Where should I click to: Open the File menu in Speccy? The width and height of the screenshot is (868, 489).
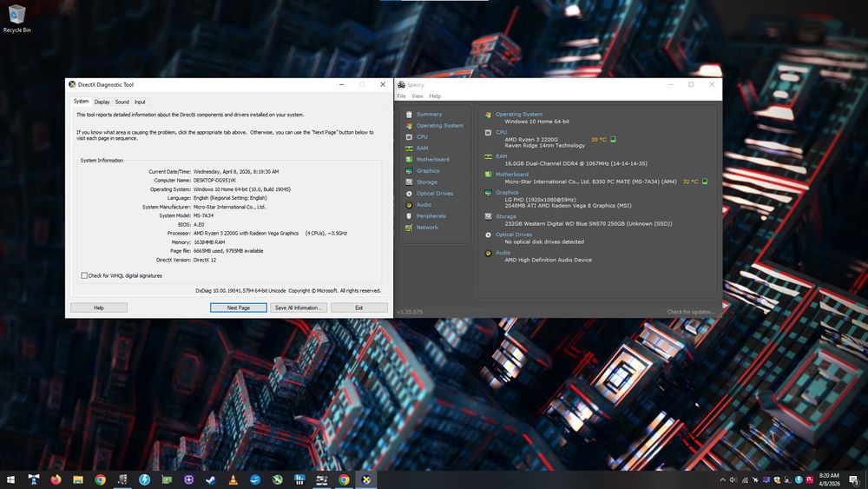coord(401,96)
